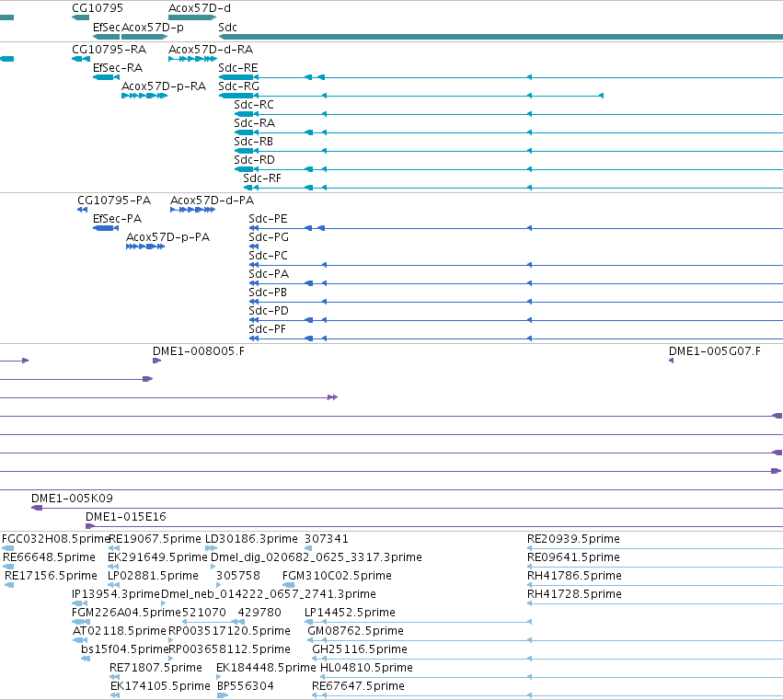Click the Sdc-RD transcript label
Screen dimensions: 783x700
click(254, 160)
